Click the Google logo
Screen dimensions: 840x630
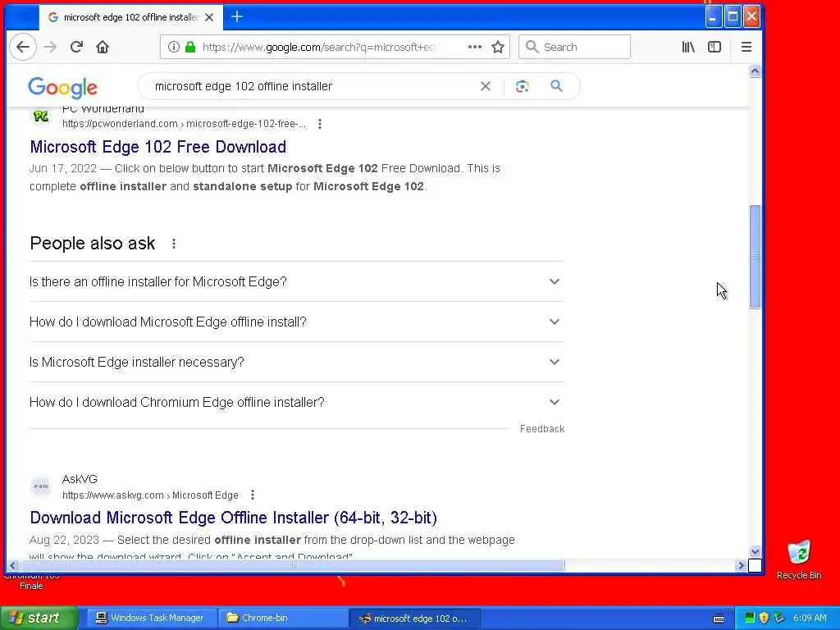62,88
